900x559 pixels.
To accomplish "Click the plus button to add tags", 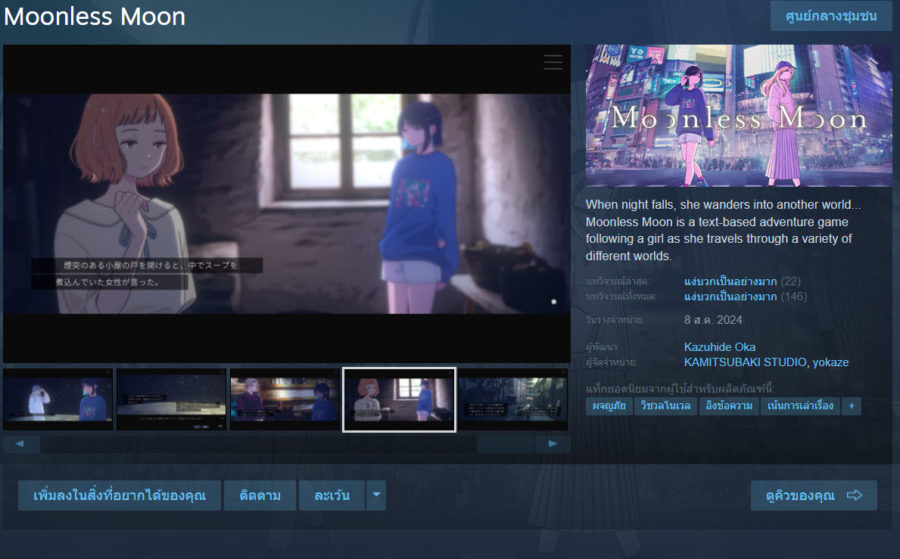I will pos(851,406).
